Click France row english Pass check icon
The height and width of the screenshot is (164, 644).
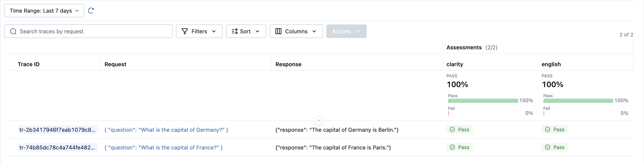tap(547, 147)
